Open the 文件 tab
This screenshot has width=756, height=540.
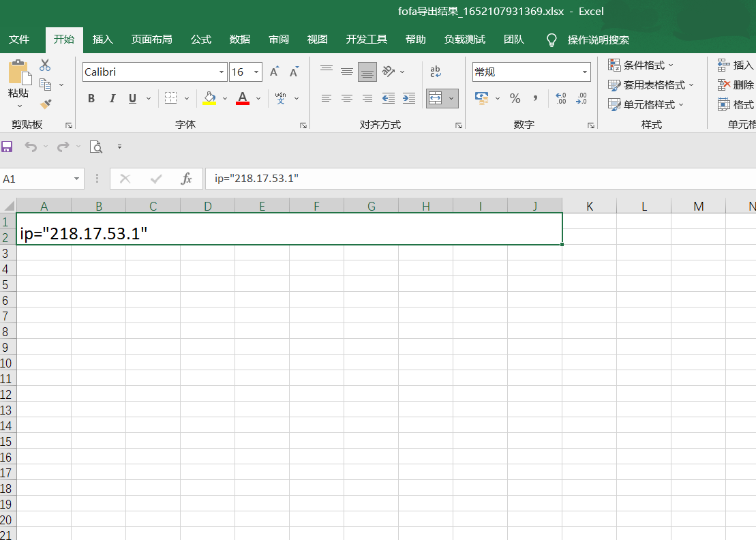point(19,40)
